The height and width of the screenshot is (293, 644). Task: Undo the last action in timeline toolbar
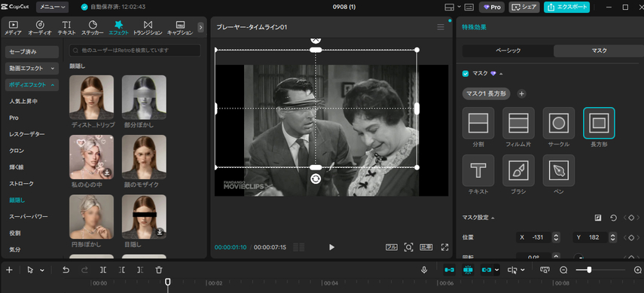(66, 270)
